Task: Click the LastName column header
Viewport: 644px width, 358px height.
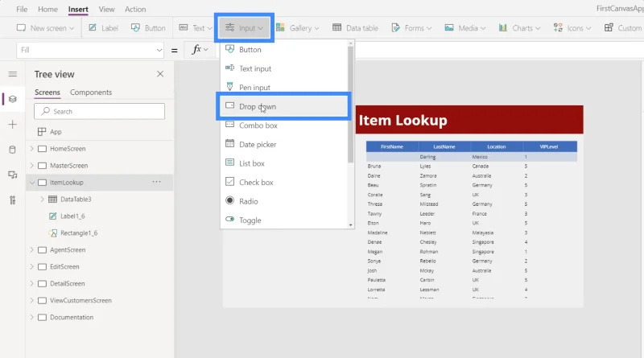Action: [x=444, y=146]
